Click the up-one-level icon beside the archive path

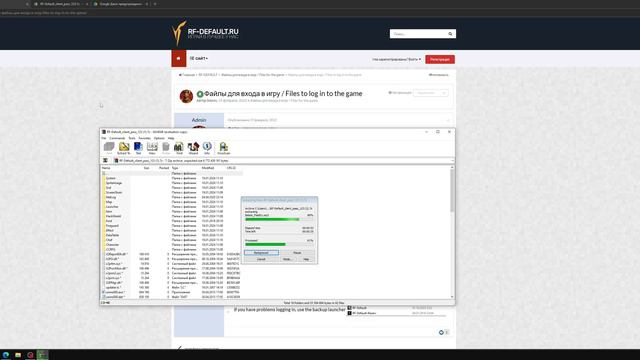(105, 160)
